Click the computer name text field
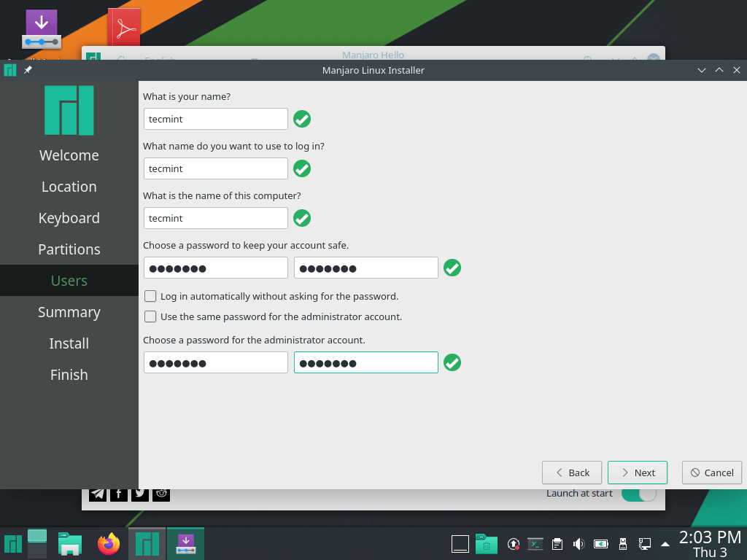Viewport: 747px width, 560px height. click(x=215, y=218)
